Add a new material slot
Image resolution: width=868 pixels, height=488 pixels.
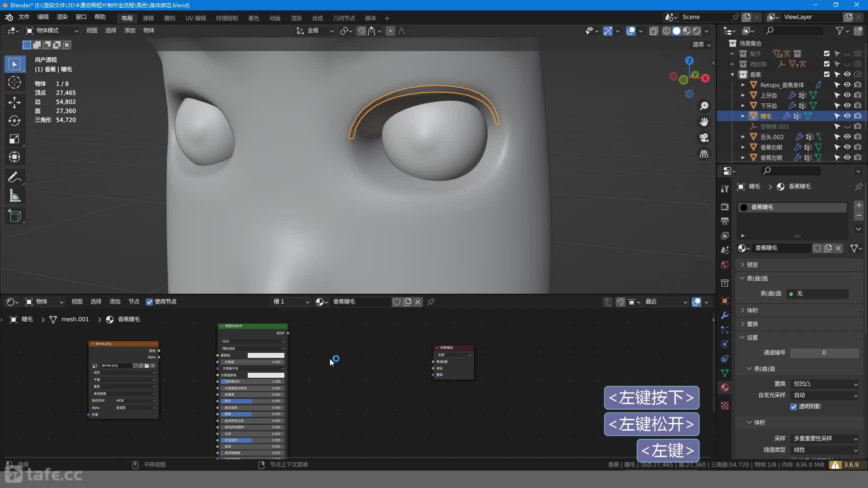tap(859, 205)
